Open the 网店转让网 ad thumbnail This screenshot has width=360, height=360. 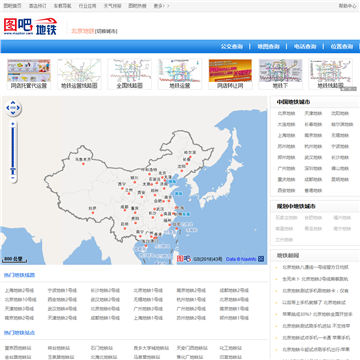(x=230, y=74)
